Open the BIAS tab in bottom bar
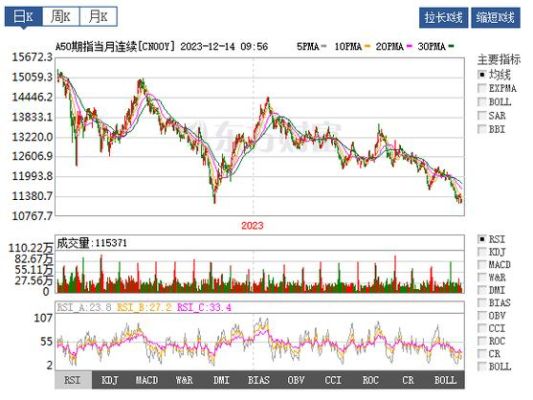Image resolution: width=533 pixels, height=400 pixels. click(x=259, y=380)
